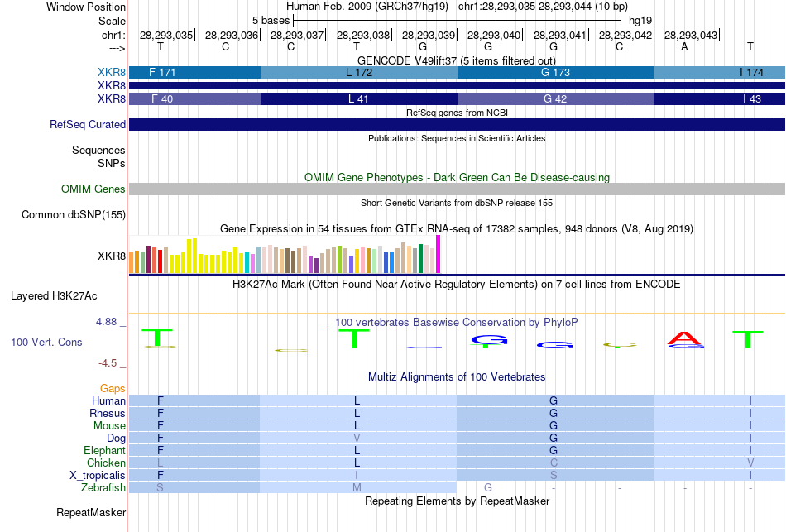Click XKR8 label beside the F 40 row
The height and width of the screenshot is (532, 786).
[112, 98]
